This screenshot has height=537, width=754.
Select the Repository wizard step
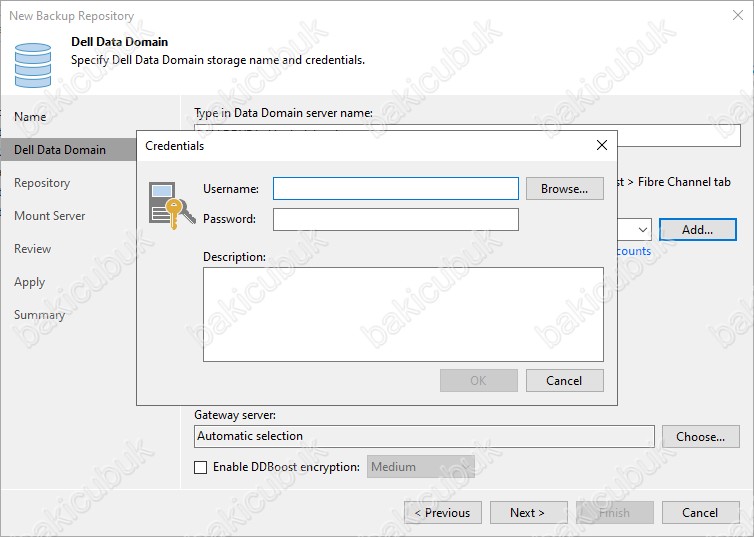[42, 183]
